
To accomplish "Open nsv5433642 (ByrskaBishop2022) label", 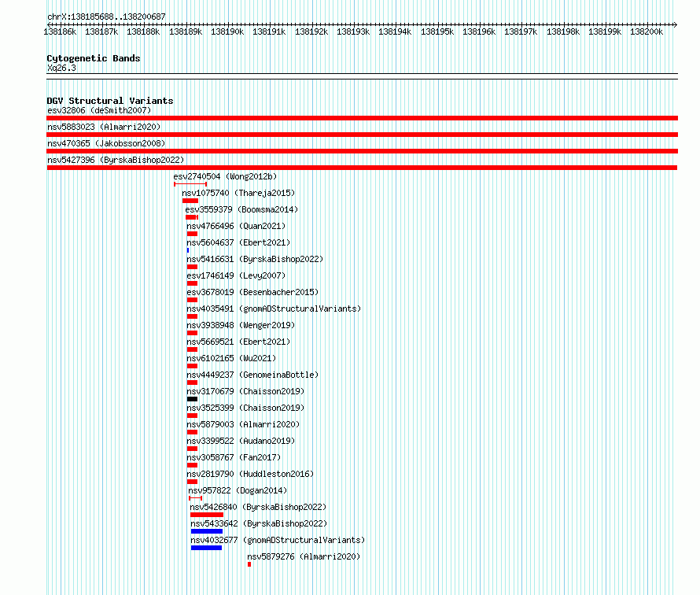I will [x=259, y=523].
